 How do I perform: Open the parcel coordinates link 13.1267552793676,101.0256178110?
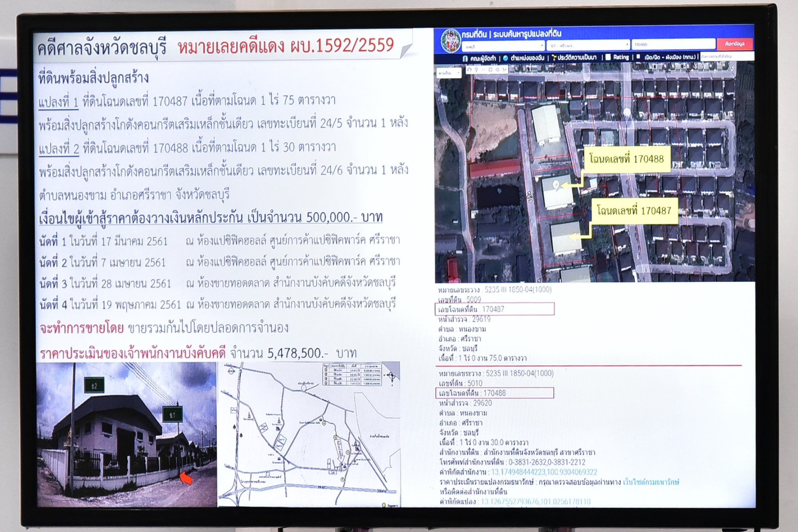[535, 501]
